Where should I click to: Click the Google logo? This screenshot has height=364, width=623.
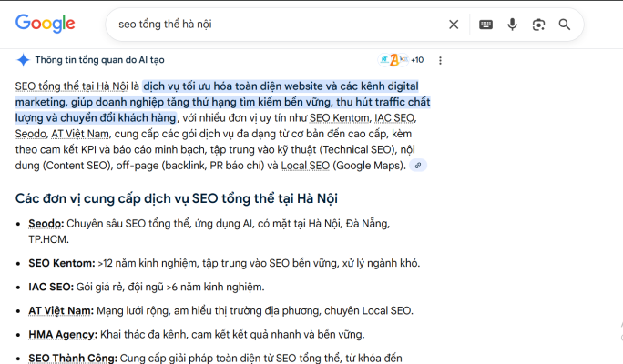tap(45, 24)
